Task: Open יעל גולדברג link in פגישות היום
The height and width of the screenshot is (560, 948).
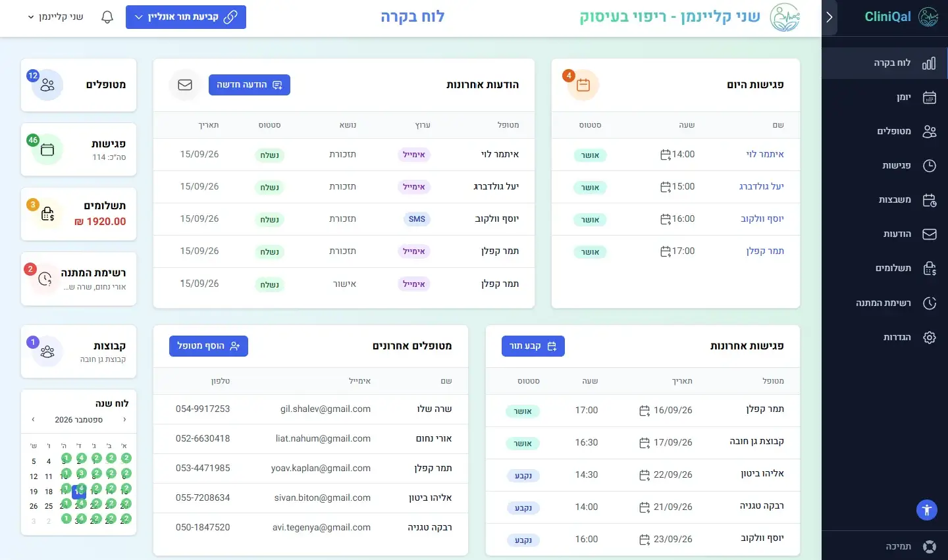Action: (x=762, y=187)
